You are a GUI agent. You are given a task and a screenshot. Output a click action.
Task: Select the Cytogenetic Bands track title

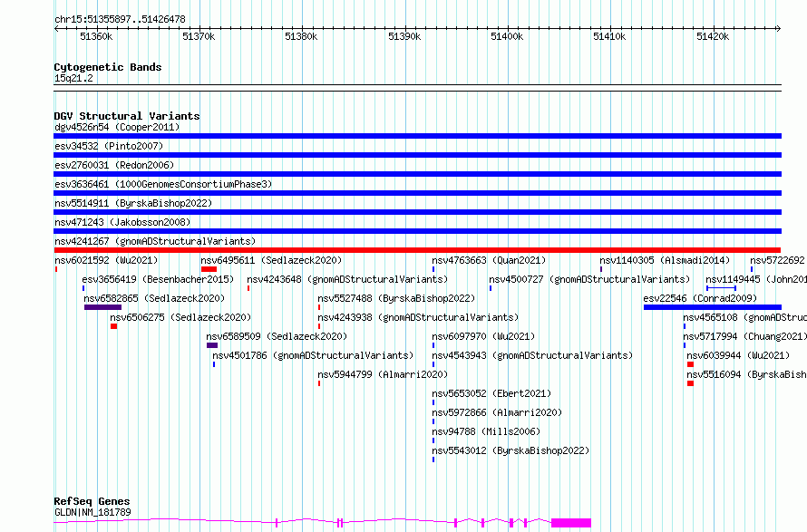tap(108, 67)
